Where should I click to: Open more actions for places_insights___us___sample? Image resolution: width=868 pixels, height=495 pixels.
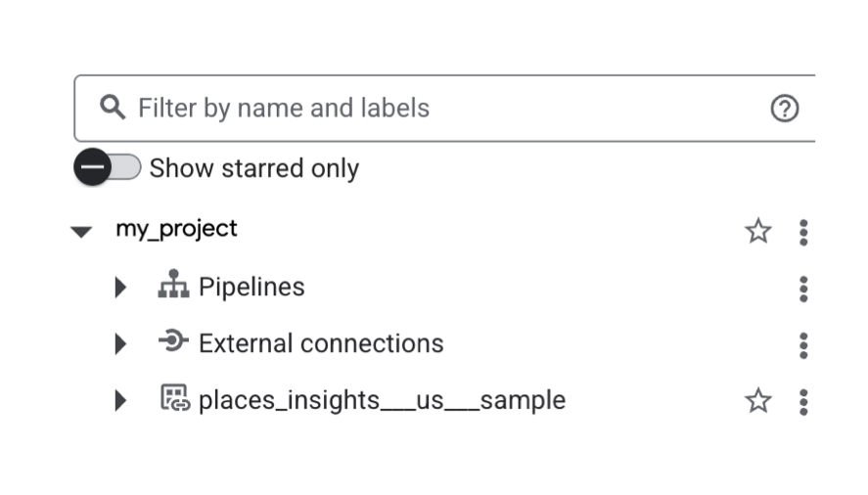803,401
